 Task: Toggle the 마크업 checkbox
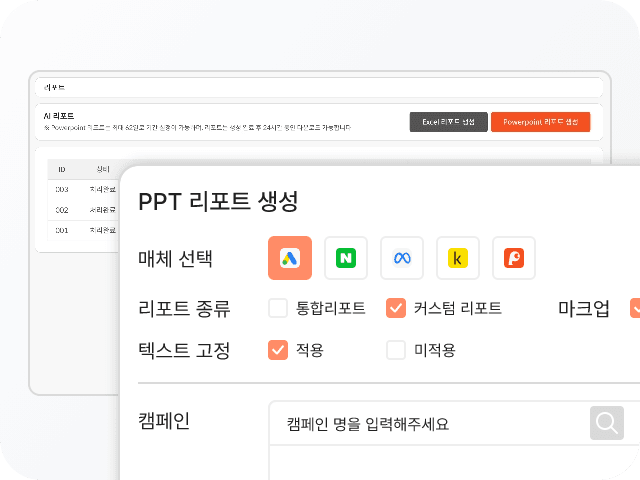[x=635, y=308]
